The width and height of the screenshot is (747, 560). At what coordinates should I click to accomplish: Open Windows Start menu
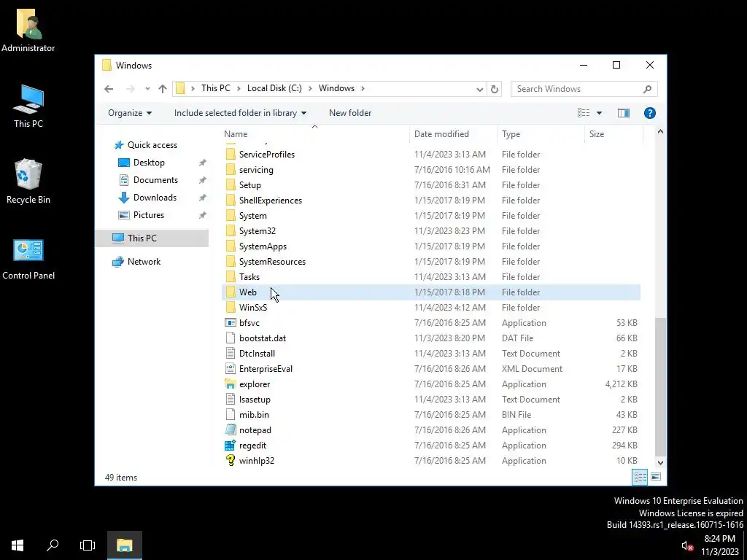pyautogui.click(x=18, y=545)
